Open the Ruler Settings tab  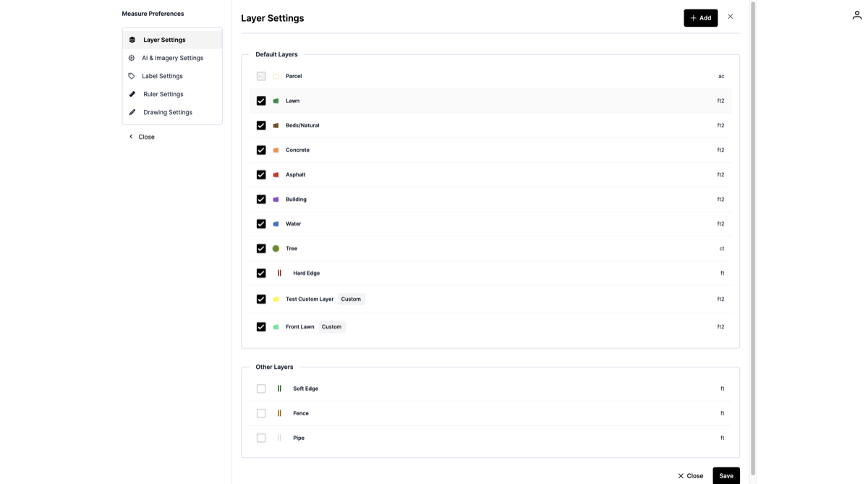[x=163, y=94]
